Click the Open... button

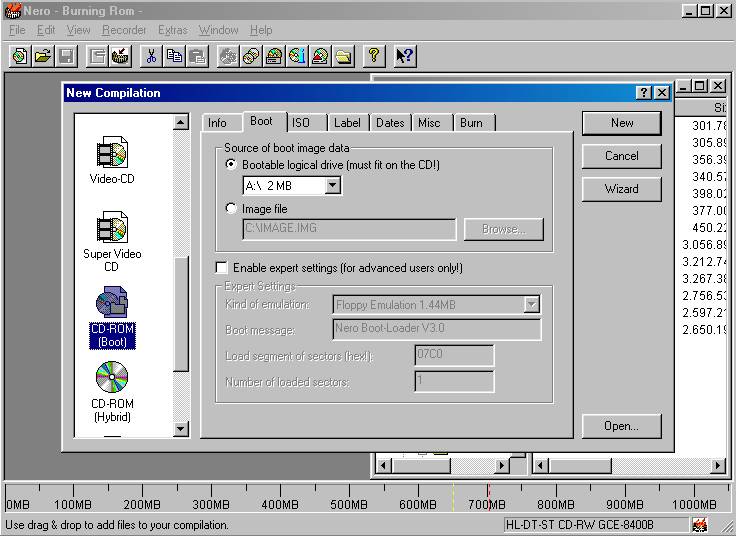click(x=621, y=426)
